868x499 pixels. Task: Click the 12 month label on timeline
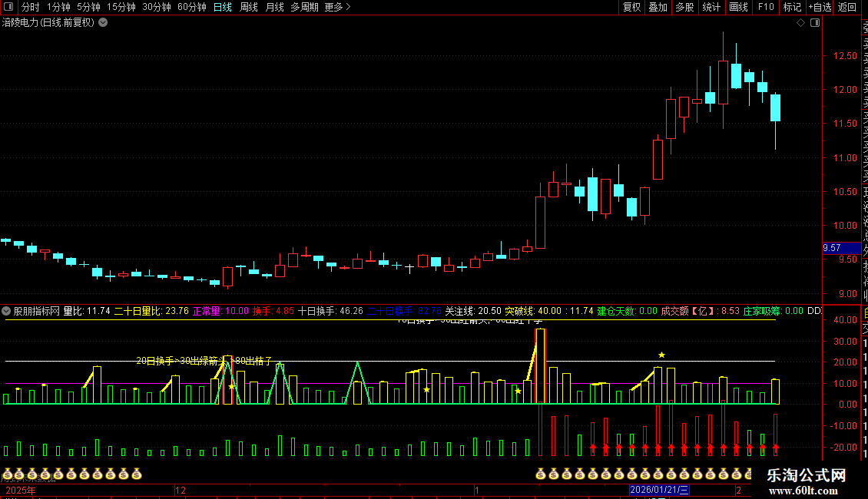pos(181,490)
